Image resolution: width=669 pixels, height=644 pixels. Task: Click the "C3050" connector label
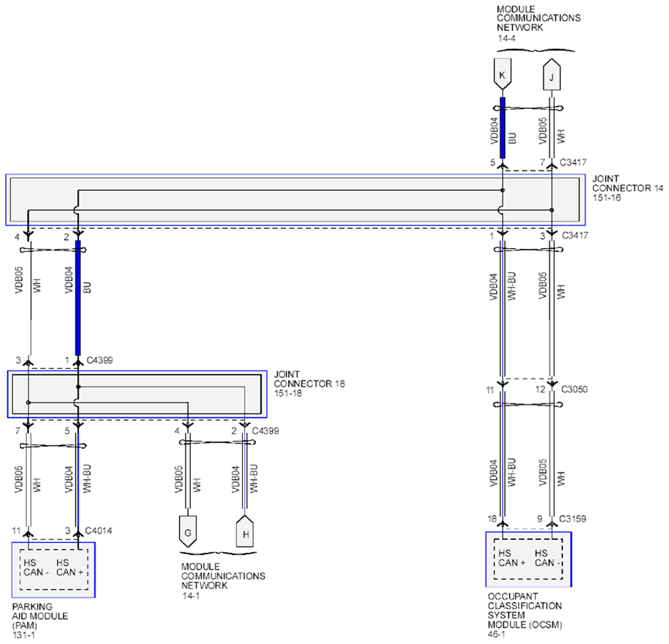tap(574, 389)
